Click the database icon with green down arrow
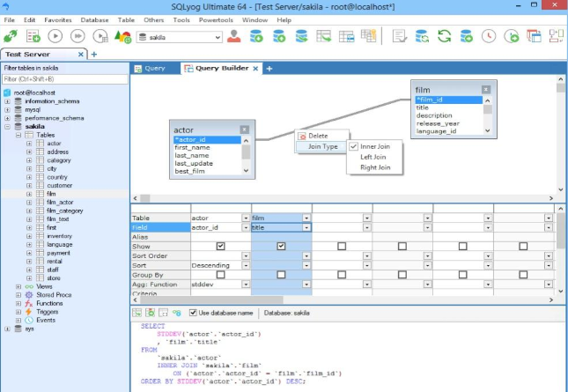This screenshot has height=392, width=568. coord(256,36)
